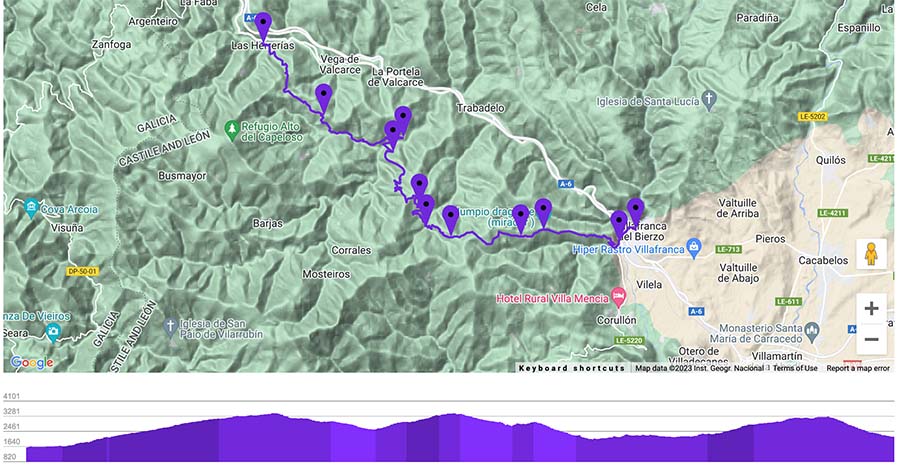Select the route marker nearest Villafranca del Bierzo label
This screenshot has height=473, width=900.
pyautogui.click(x=635, y=212)
